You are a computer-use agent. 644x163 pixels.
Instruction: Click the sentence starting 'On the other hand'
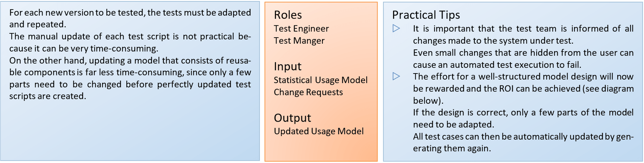(x=130, y=61)
